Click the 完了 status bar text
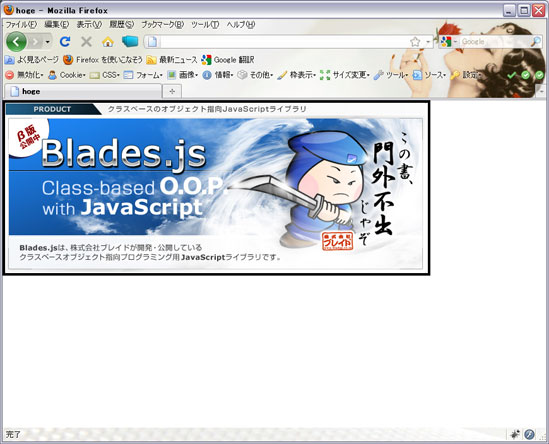This screenshot has height=444, width=549. pos(13,435)
